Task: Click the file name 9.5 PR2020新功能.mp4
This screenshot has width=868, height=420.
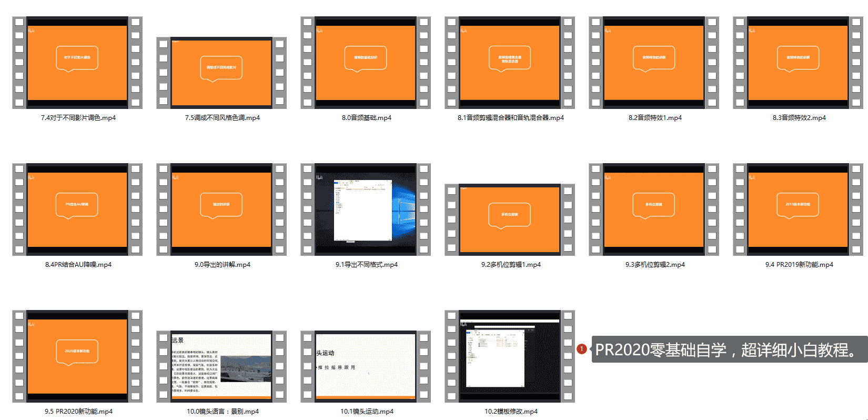Action: click(78, 412)
